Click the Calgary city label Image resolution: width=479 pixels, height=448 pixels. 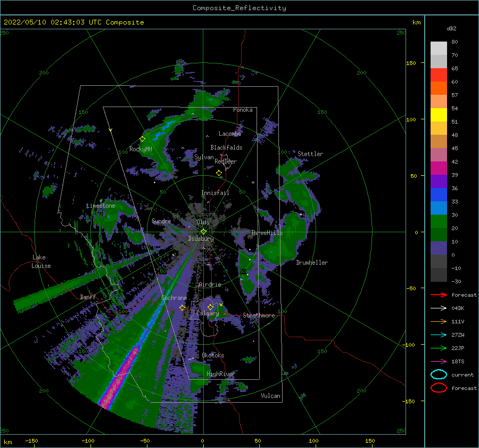(208, 313)
